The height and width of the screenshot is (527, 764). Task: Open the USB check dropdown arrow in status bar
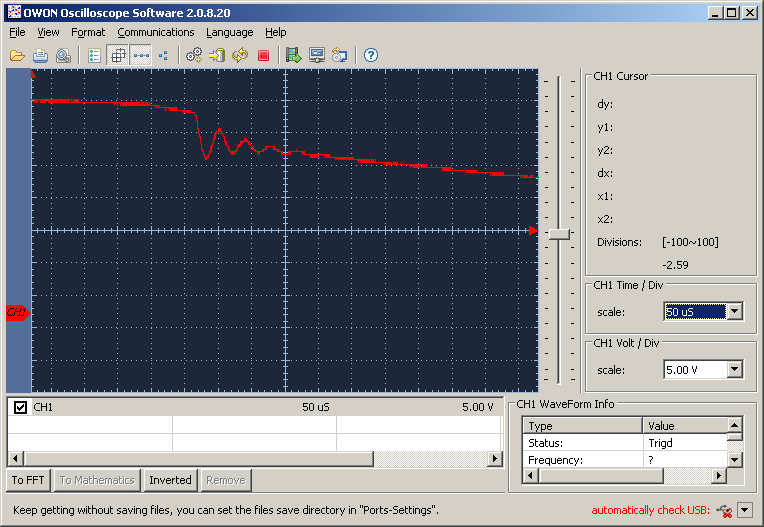point(745,510)
